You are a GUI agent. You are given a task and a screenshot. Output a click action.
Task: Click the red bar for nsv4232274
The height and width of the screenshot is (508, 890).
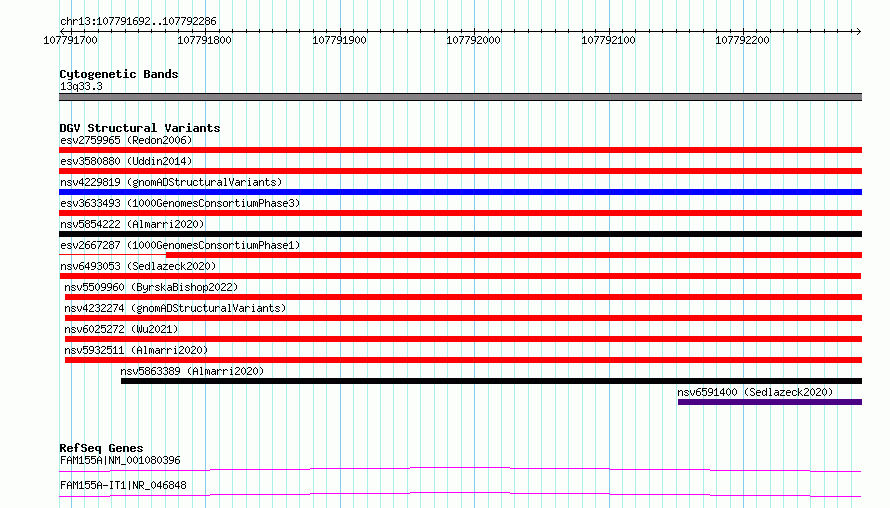tap(463, 318)
